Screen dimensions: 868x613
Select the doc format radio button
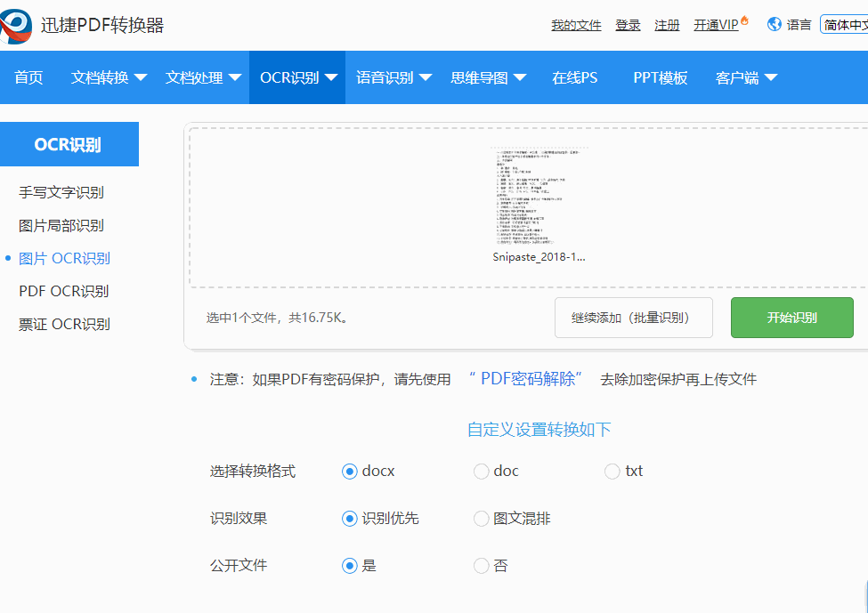point(481,472)
